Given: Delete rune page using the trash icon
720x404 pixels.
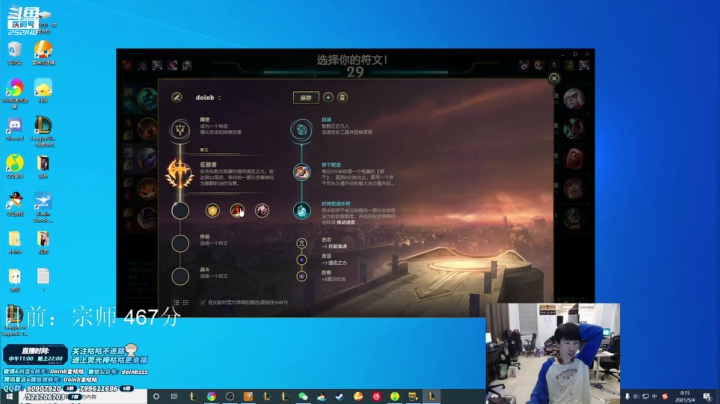Looking at the screenshot, I should (343, 97).
